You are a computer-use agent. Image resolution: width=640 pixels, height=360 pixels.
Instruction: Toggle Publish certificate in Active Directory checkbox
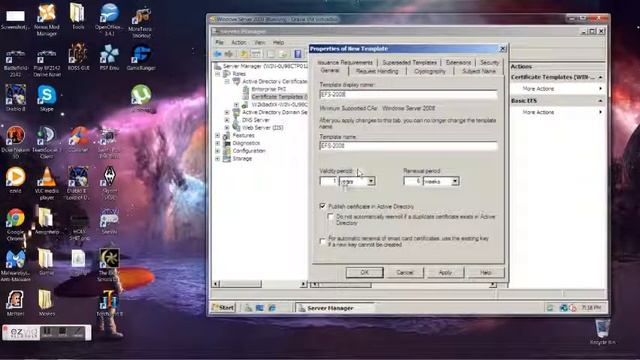322,206
